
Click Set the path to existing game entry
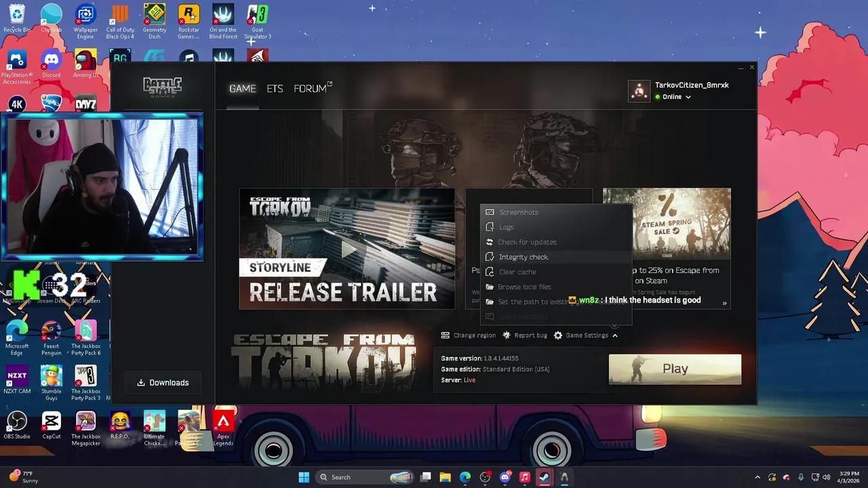pos(556,302)
